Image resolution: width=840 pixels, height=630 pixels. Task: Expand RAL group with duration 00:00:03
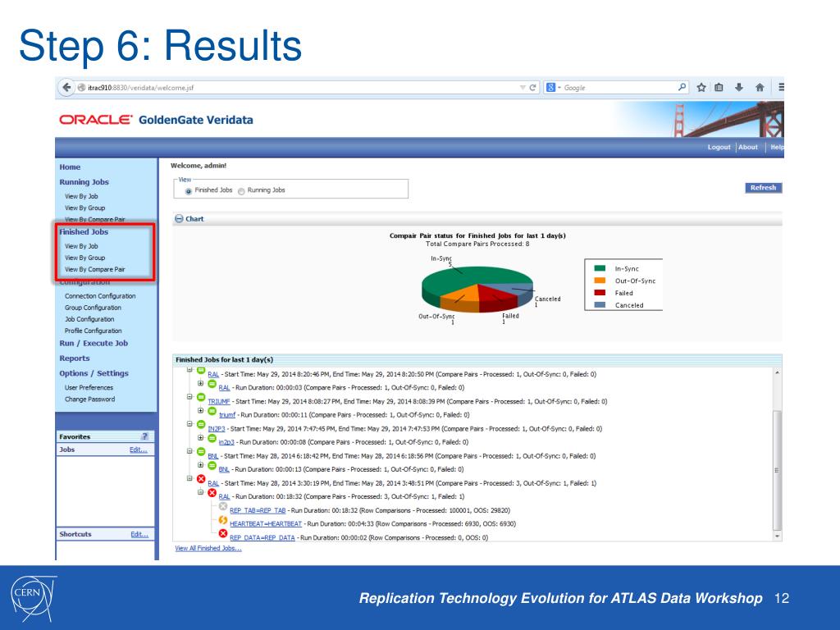point(200,384)
